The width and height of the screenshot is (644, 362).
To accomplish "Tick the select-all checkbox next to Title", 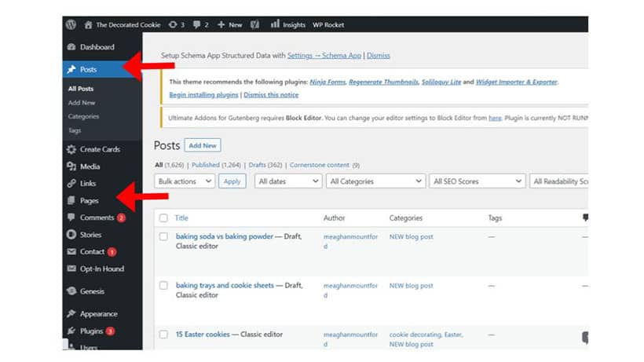I will tap(163, 218).
